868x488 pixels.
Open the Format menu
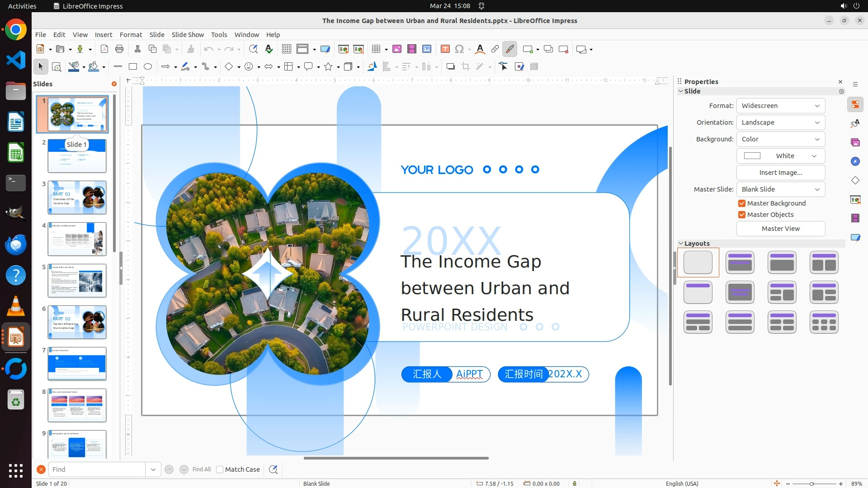tap(131, 35)
